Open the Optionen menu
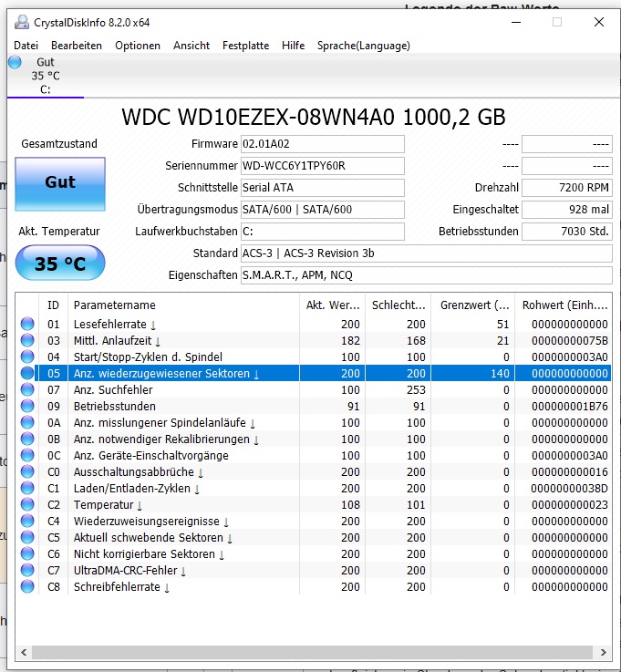 (x=138, y=46)
